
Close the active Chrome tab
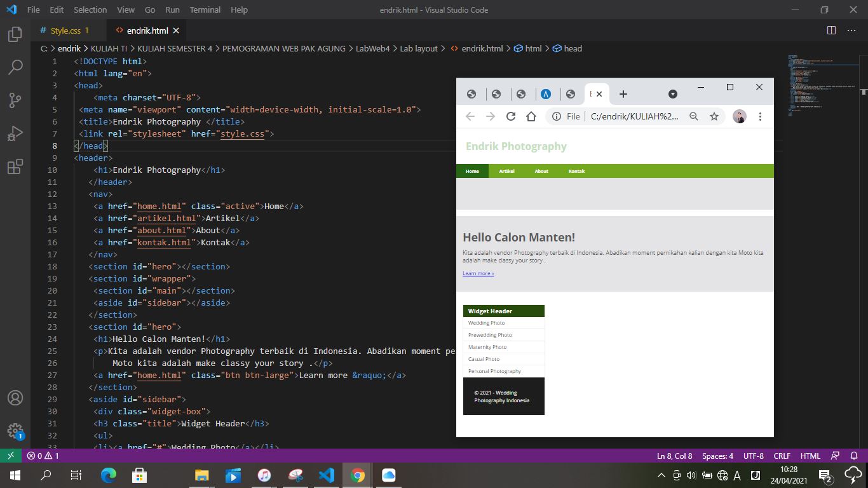599,94
